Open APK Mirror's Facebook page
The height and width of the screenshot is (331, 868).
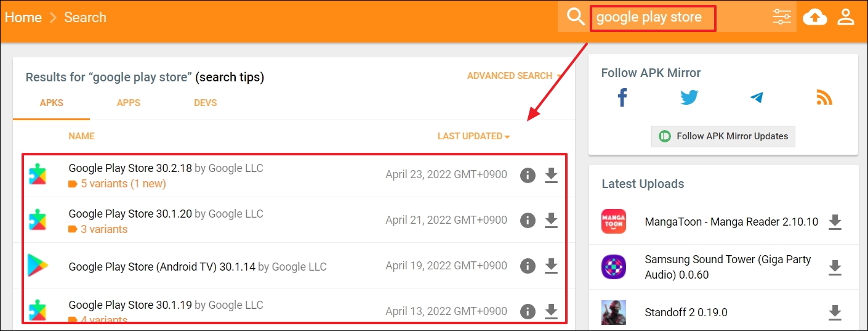click(622, 97)
